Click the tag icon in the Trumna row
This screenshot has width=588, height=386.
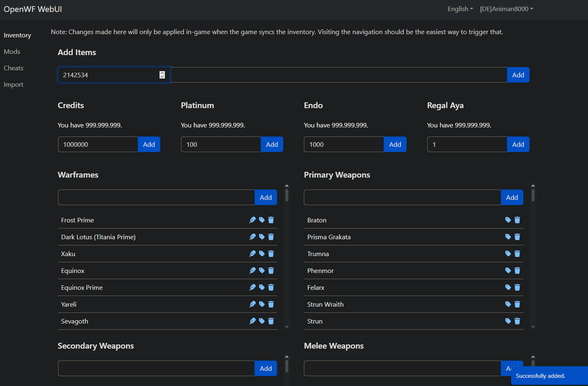coord(508,254)
